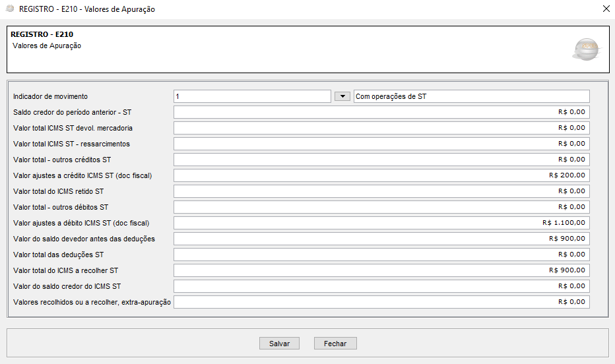615x364 pixels.
Task: Close the REGISTRO E210 window
Action: [x=606, y=9]
